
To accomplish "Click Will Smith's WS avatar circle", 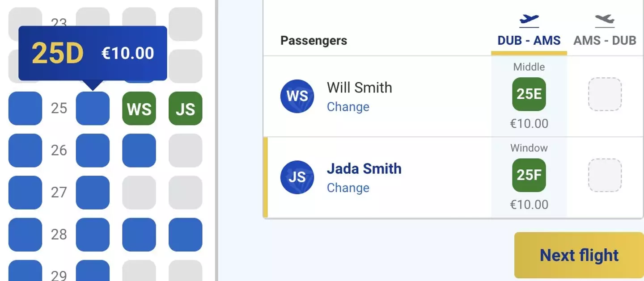I will tap(297, 96).
